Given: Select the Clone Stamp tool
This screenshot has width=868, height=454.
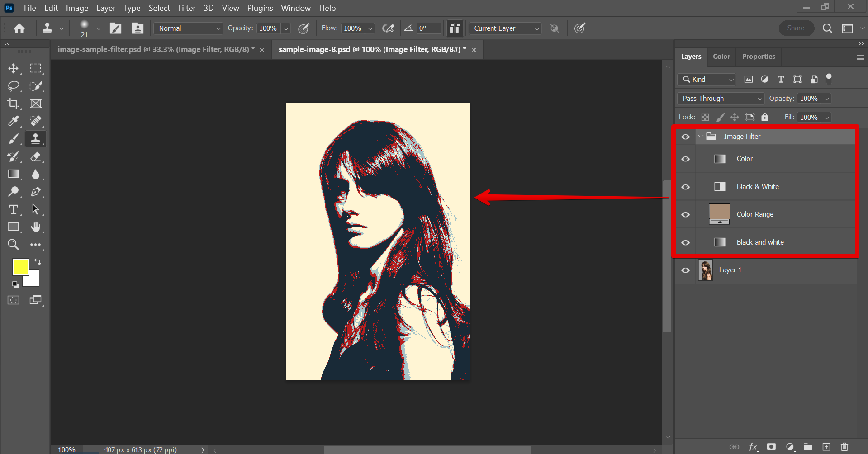Looking at the screenshot, I should click(36, 139).
